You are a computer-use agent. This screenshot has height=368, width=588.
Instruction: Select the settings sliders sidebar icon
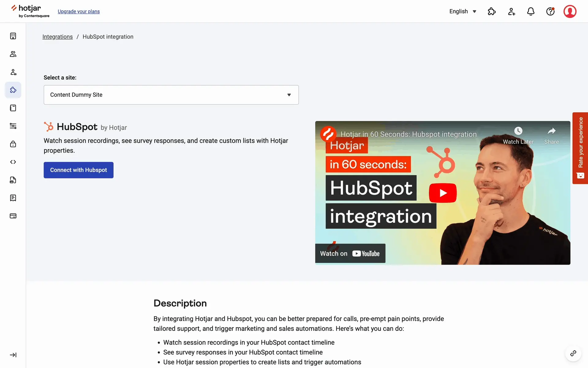pos(13,126)
